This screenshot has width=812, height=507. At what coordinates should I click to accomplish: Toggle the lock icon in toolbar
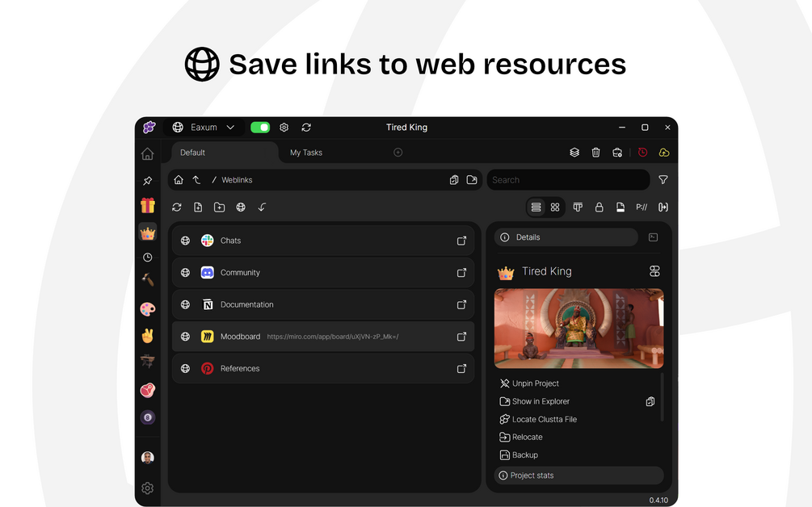(x=600, y=207)
